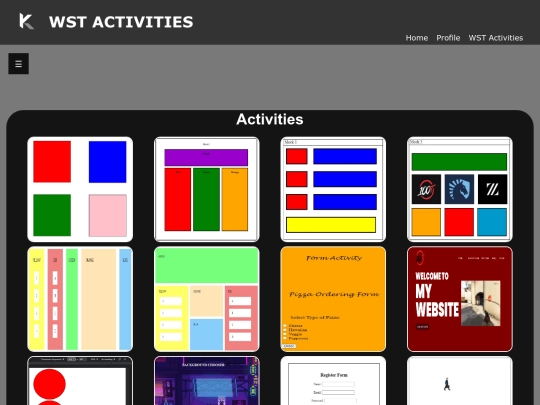Click the K logo in the header
Screen dimensions: 540x405
point(27,21)
